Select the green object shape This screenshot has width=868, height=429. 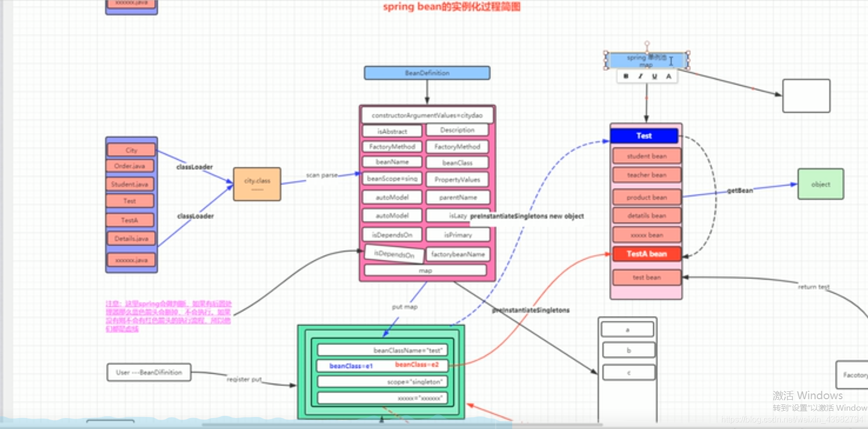click(x=820, y=184)
